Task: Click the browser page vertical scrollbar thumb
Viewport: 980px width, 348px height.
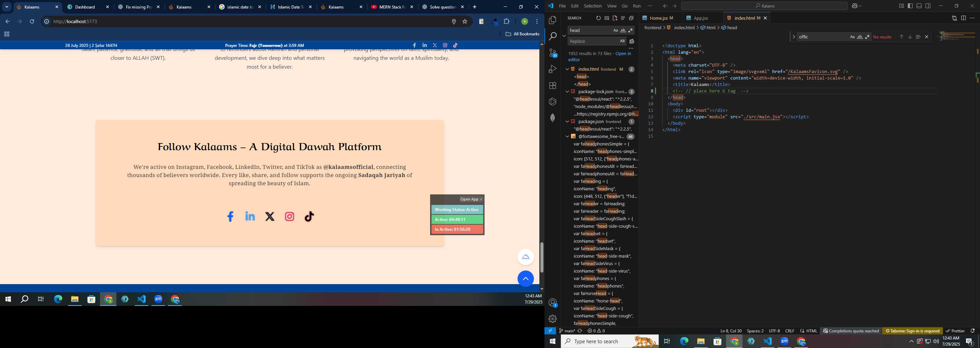Action: point(542,257)
